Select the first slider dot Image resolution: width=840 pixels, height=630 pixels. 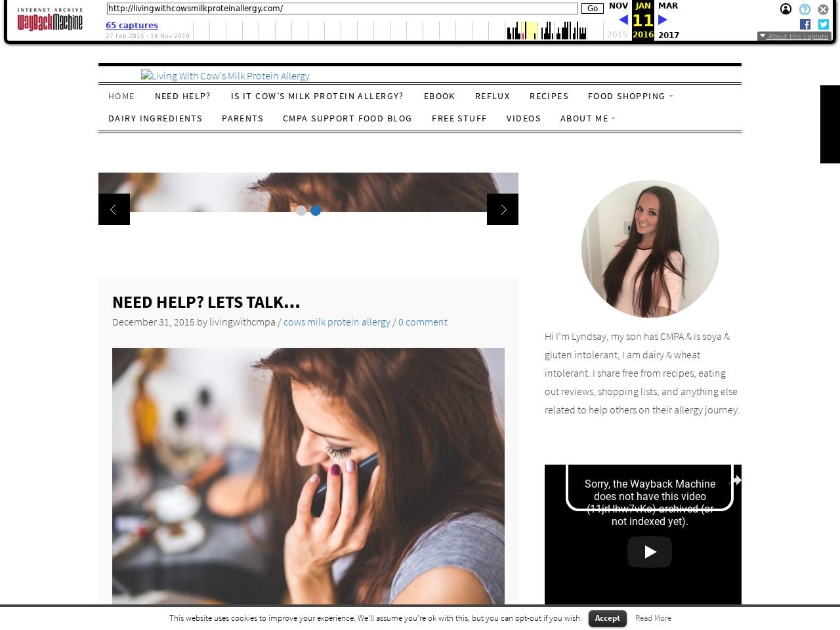[301, 211]
